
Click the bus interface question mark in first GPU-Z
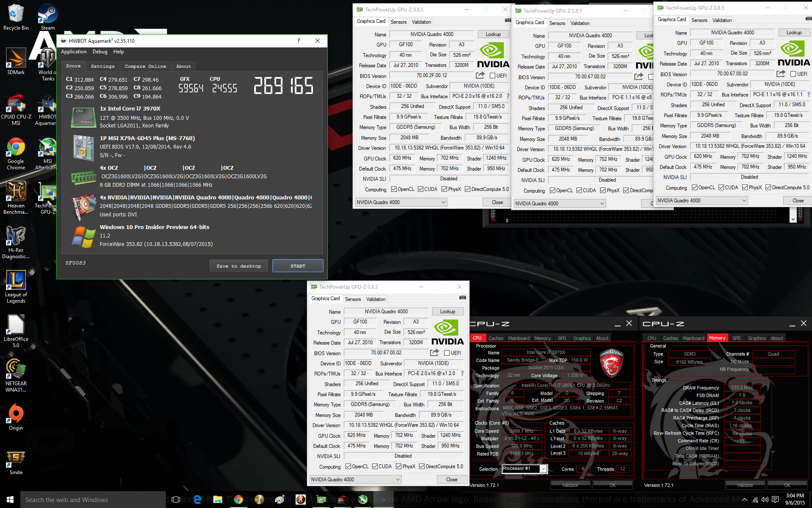point(508,96)
